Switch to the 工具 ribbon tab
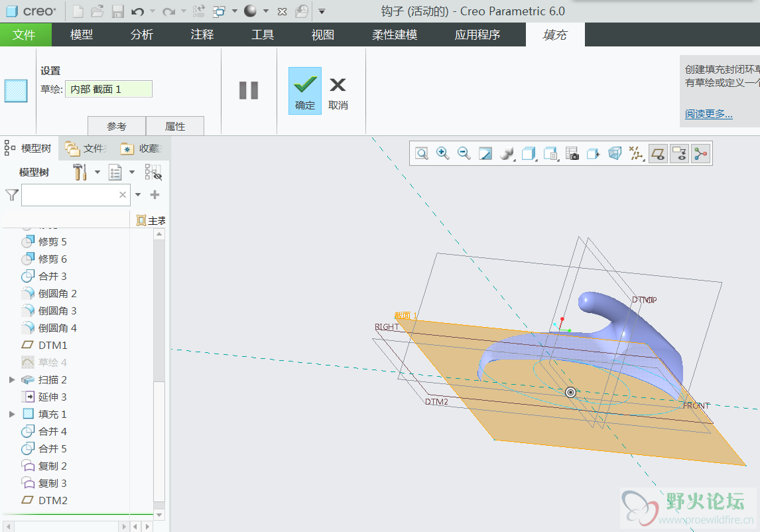760x532 pixels. pyautogui.click(x=262, y=34)
